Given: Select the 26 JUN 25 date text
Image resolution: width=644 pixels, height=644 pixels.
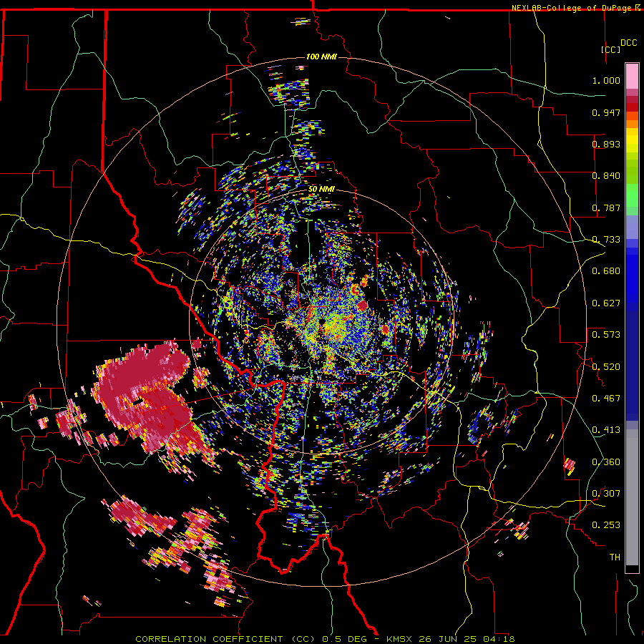Looking at the screenshot, I should 447,639.
